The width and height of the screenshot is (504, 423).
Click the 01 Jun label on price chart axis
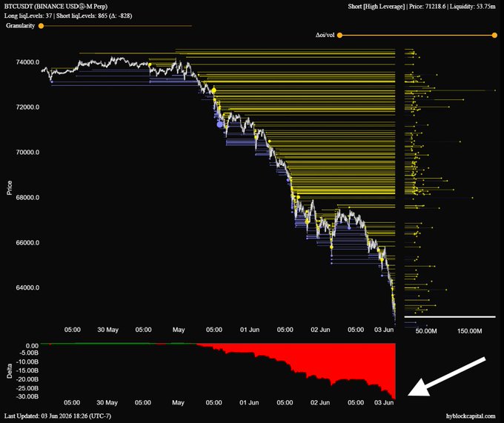pyautogui.click(x=250, y=330)
